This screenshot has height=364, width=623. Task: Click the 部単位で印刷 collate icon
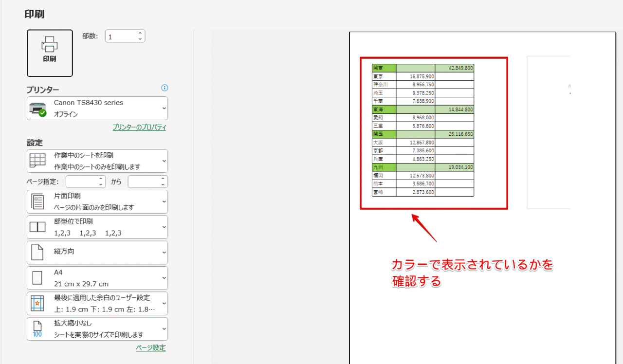tap(37, 227)
